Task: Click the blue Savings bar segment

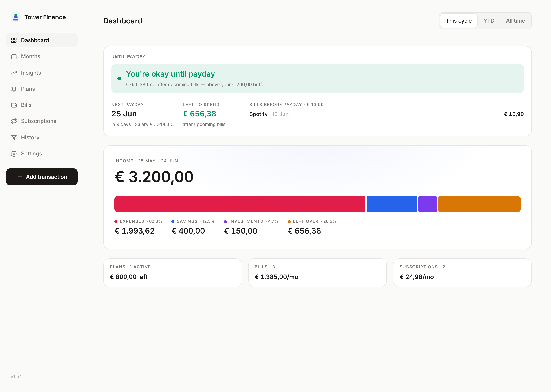Action: [x=392, y=204]
